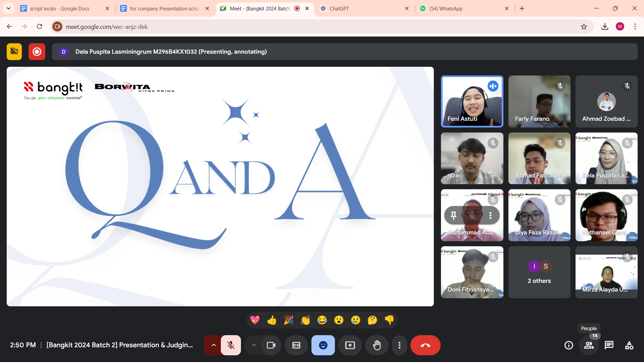Viewport: 644px width, 362px height.
Task: Send the clapping hands reaction
Action: (x=305, y=320)
